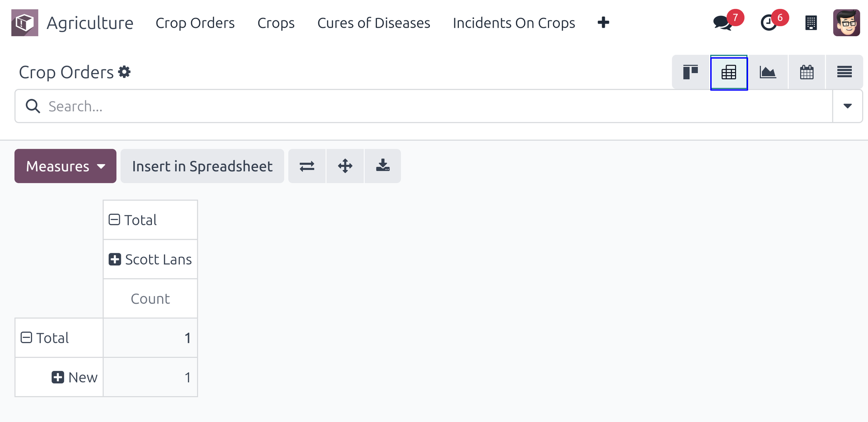Click Insert in Spreadsheet button
The height and width of the screenshot is (422, 868).
coord(202,166)
